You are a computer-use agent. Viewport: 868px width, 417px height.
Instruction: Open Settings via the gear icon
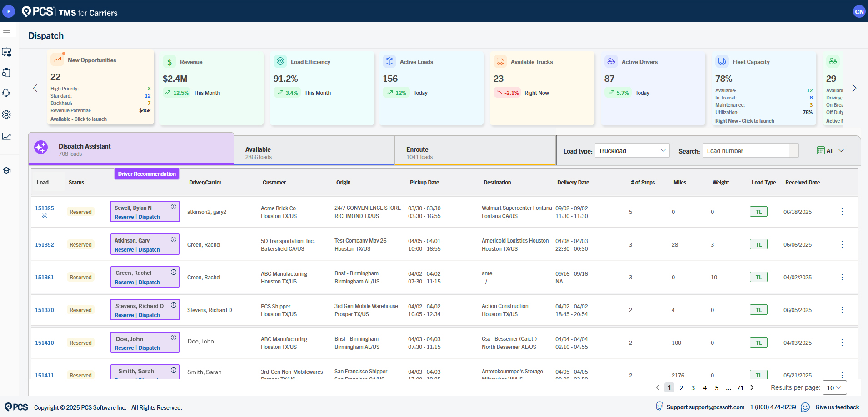(7, 114)
